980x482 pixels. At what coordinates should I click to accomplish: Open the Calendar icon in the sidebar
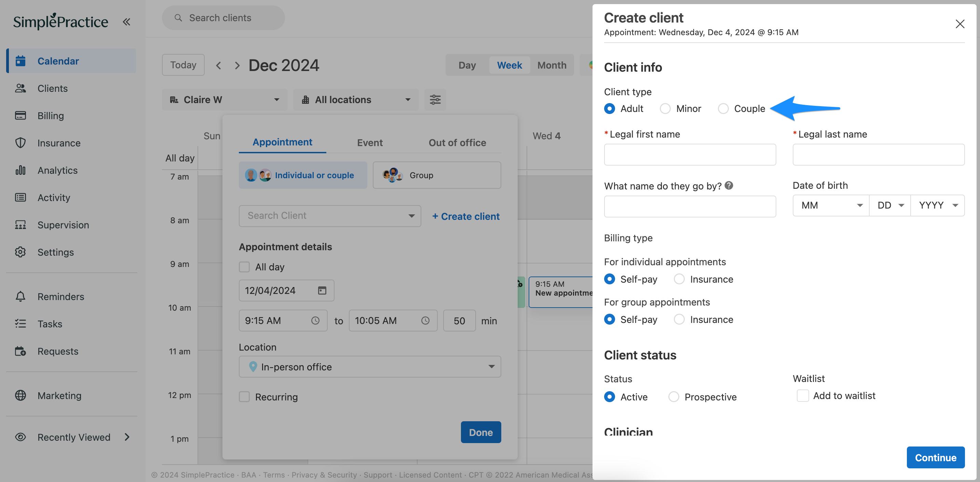[x=21, y=61]
